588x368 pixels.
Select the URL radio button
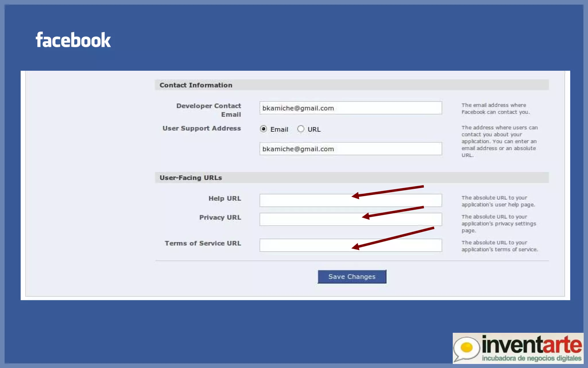click(301, 129)
